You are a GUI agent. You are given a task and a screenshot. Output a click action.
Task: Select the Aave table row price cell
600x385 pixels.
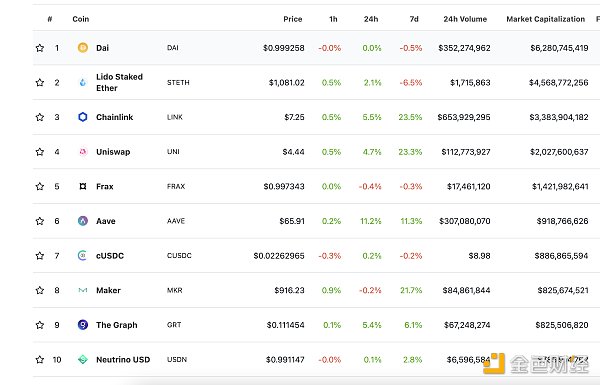[292, 221]
